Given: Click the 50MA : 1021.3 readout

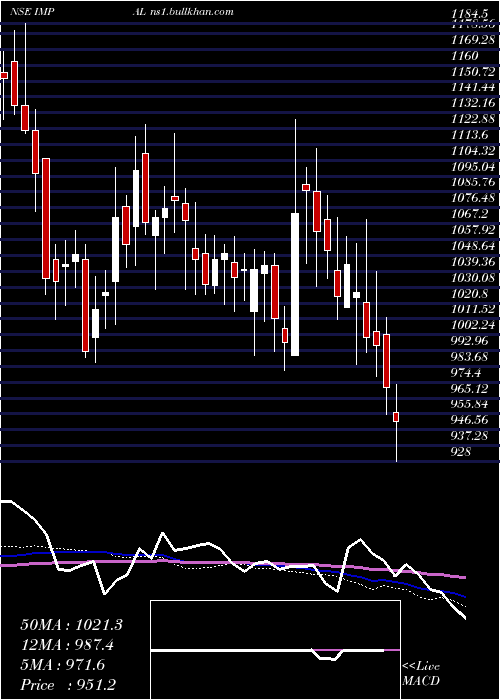Looking at the screenshot, I should pyautogui.click(x=71, y=625).
